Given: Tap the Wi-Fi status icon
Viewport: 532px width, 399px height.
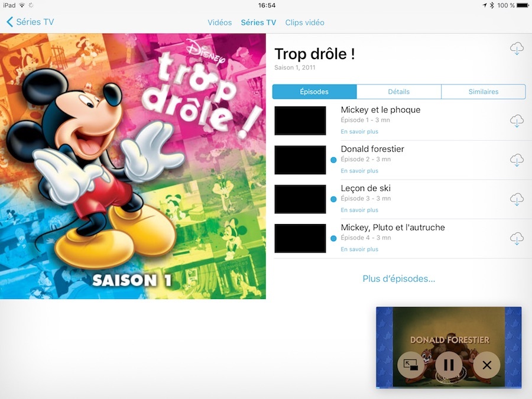Looking at the screenshot, I should point(22,5).
